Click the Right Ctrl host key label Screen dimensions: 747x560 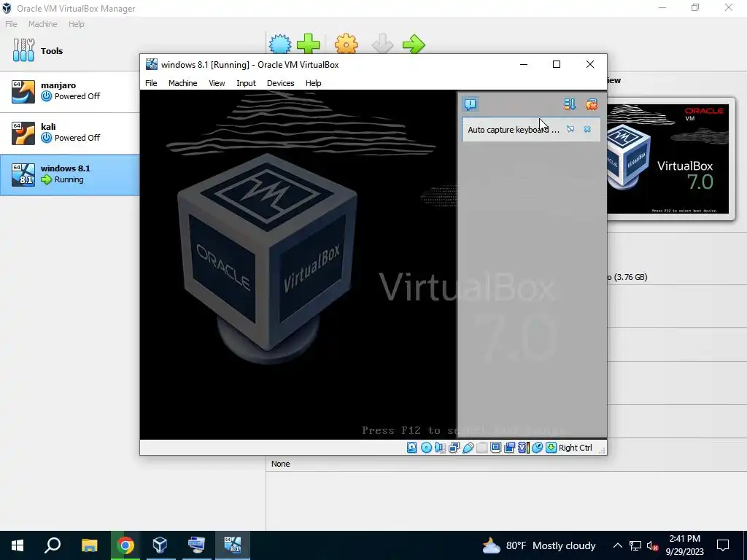point(575,448)
